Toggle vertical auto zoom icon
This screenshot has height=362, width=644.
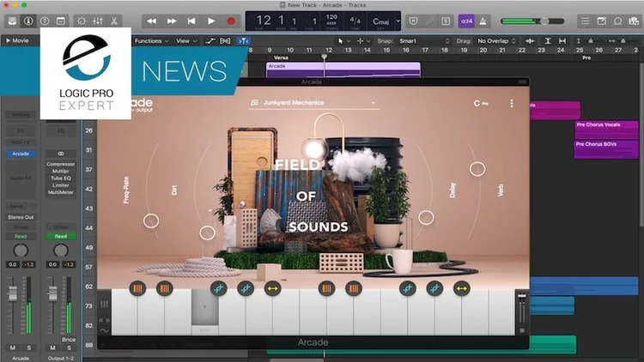[548, 41]
